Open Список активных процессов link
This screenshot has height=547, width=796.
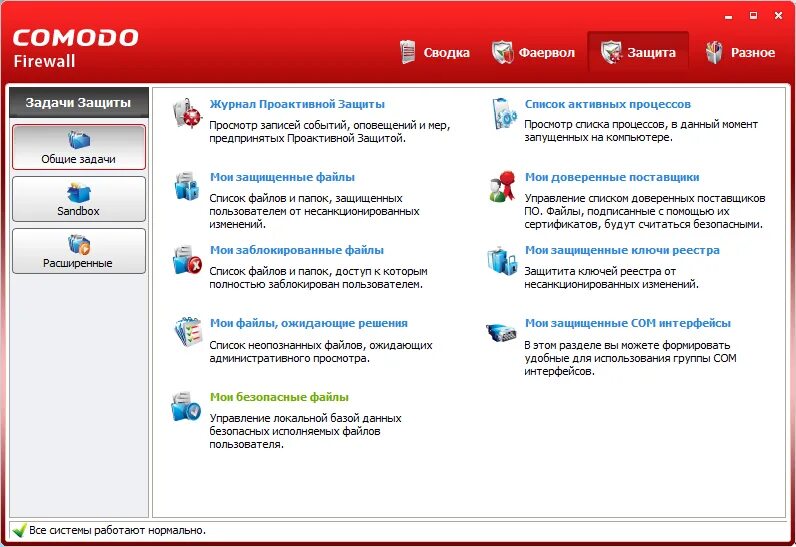608,104
